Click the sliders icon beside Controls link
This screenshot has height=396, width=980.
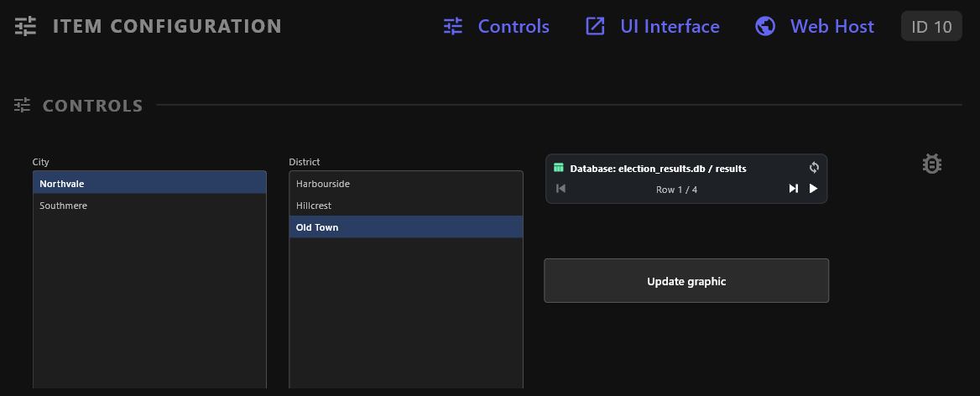453,26
